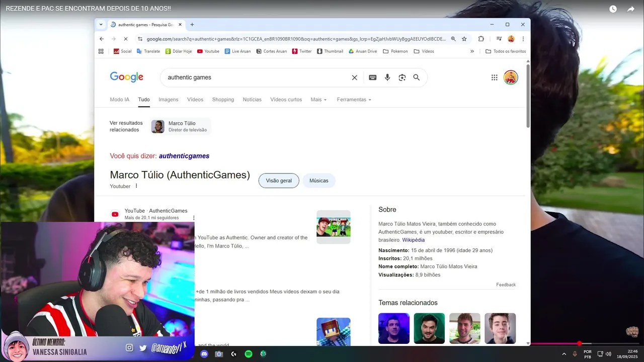Click the Google logo
644x362 pixels.
(127, 77)
